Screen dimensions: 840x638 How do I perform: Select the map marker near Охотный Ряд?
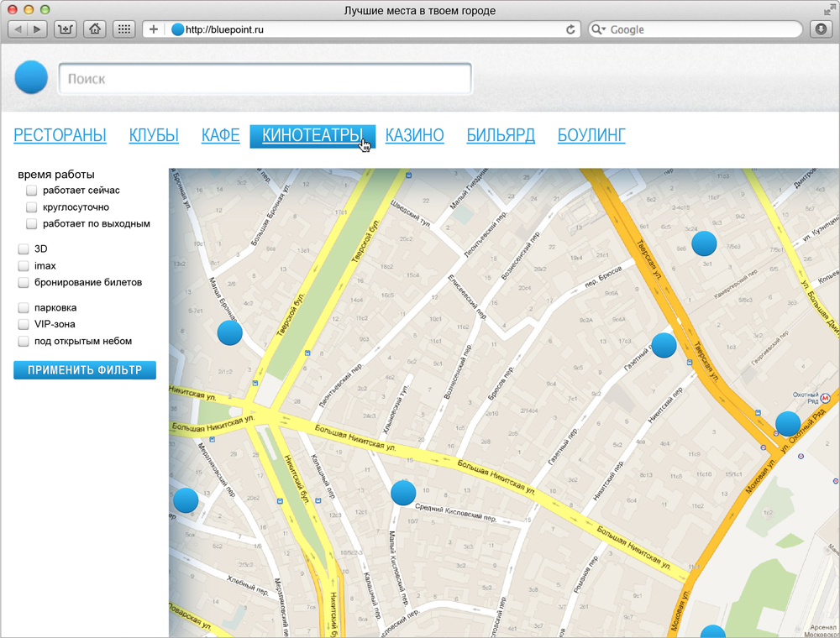tap(787, 424)
